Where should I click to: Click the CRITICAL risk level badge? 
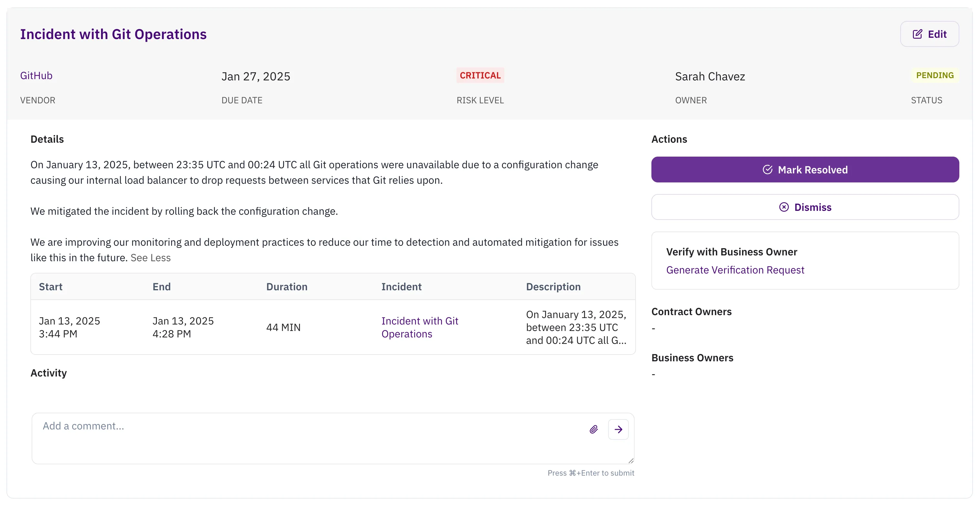(480, 75)
